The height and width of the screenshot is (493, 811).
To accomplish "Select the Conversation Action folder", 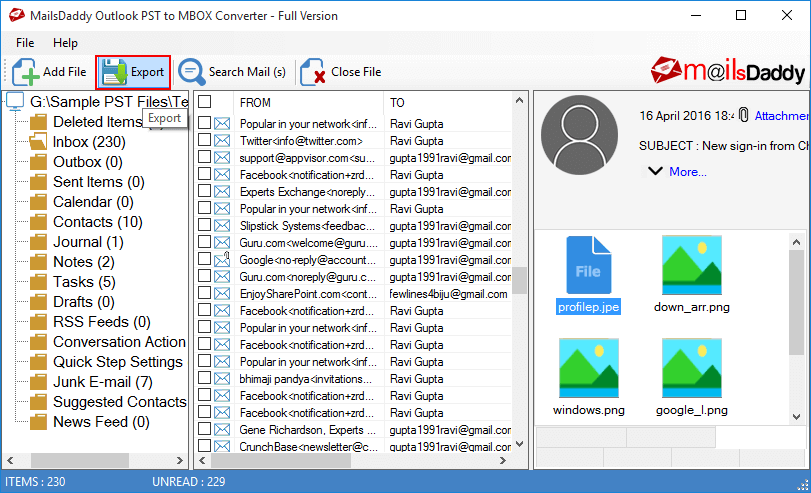I will (x=119, y=342).
